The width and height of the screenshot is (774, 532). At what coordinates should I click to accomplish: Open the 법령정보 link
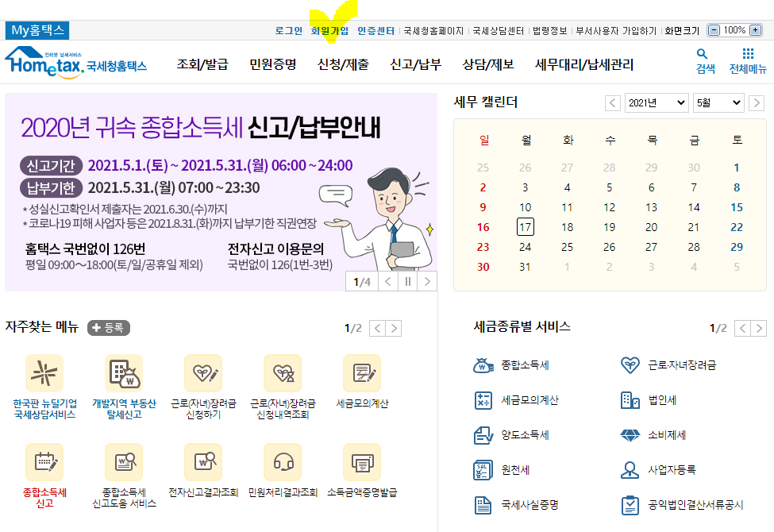[550, 31]
